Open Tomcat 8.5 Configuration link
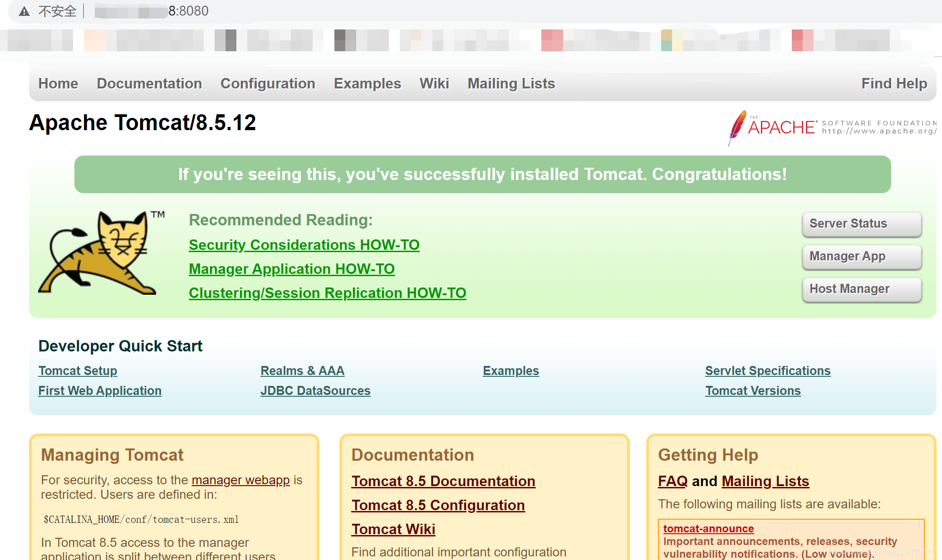942x560 pixels. tap(438, 505)
